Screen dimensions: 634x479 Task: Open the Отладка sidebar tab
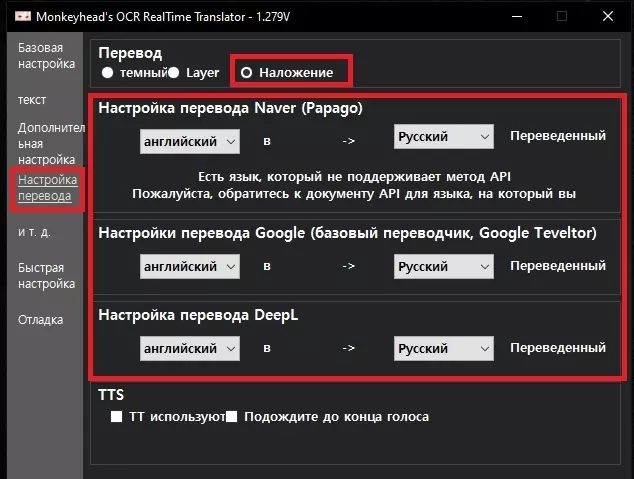pyautogui.click(x=40, y=320)
